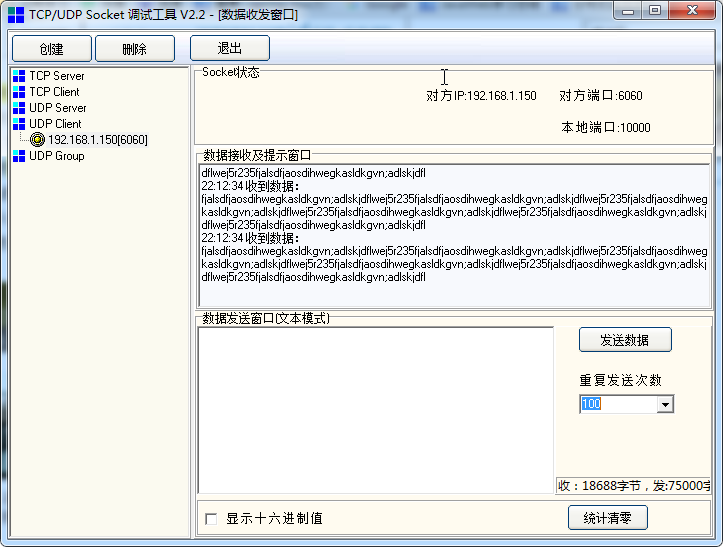Click inside the data send text area
Viewport: 723px width, 547px height.
[376, 410]
